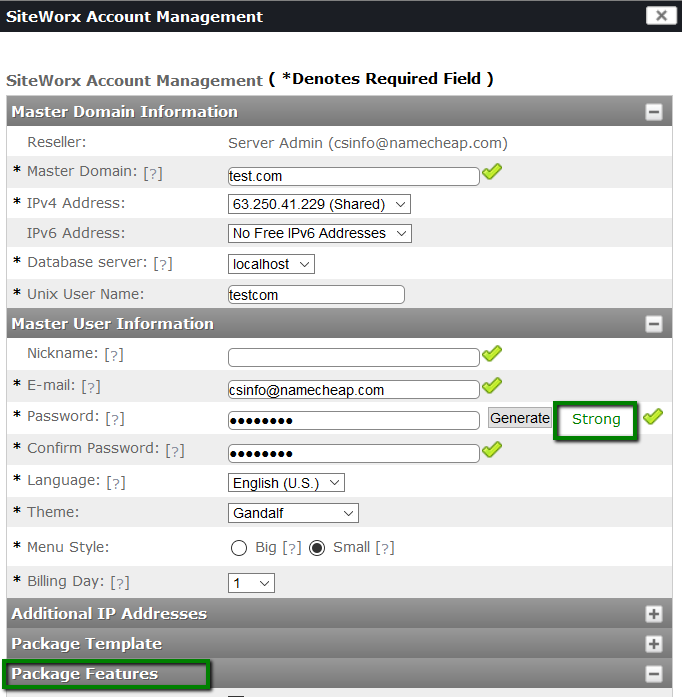682x697 pixels.
Task: Select the Small menu style radio
Action: click(317, 548)
